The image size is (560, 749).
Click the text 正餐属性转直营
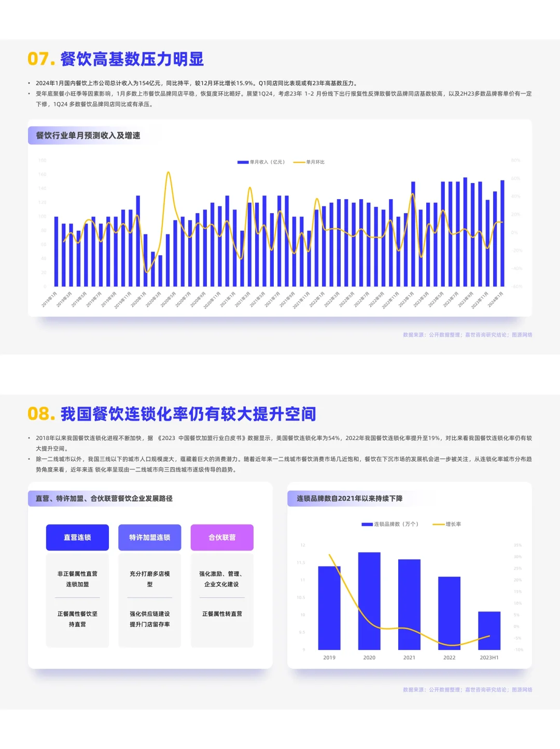(x=222, y=614)
